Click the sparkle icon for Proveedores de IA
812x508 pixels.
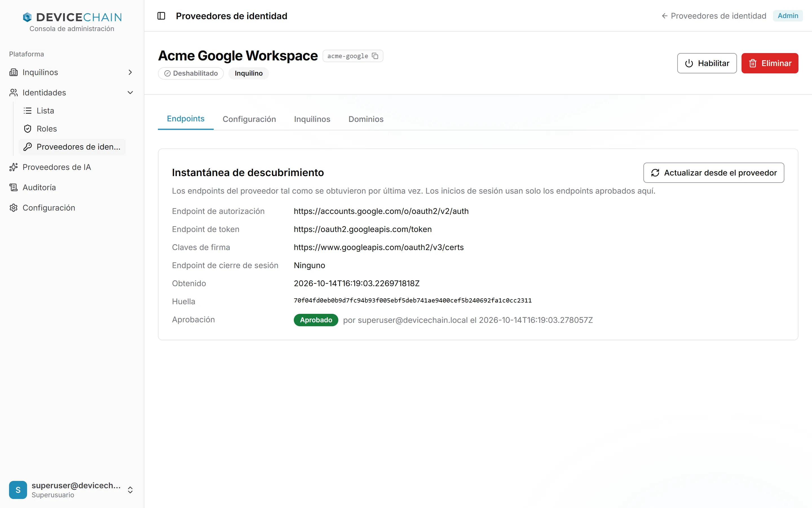point(14,167)
